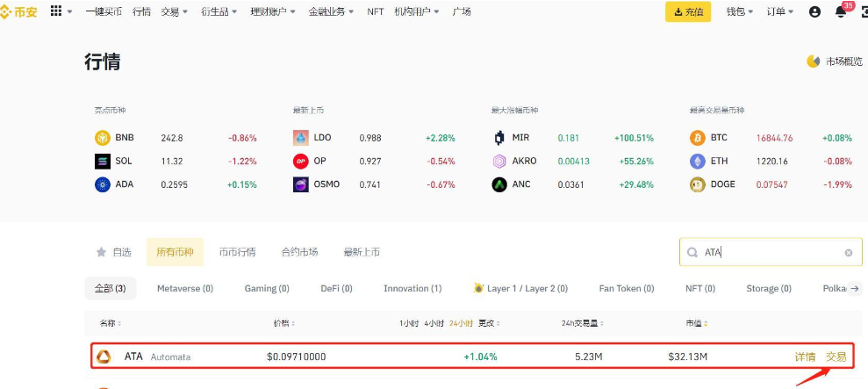
Task: Open the notifications bell icon
Action: click(840, 11)
